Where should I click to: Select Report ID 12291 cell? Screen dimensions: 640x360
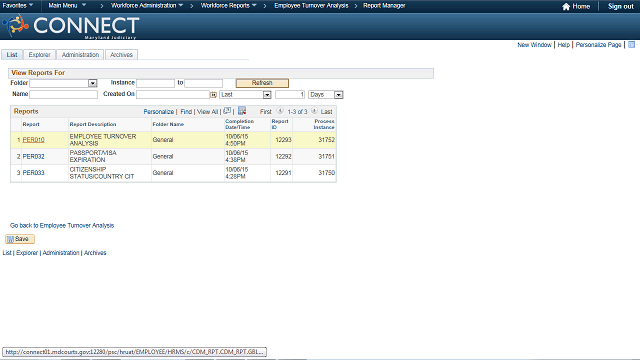point(283,173)
